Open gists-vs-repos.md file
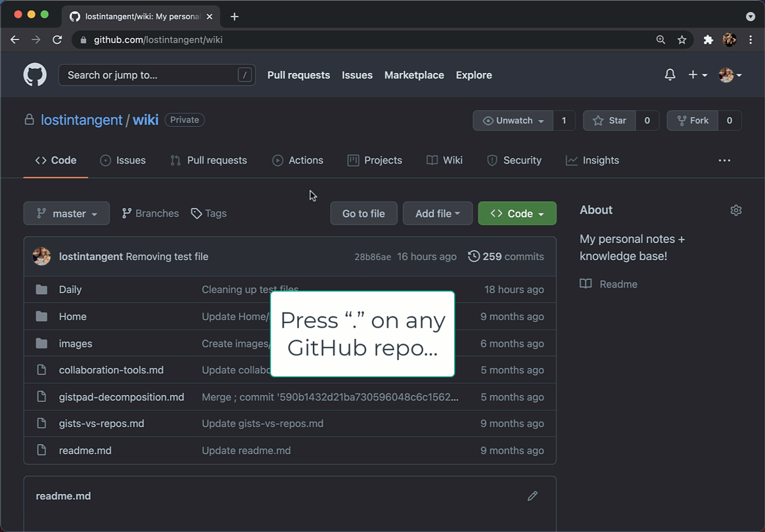The height and width of the screenshot is (532, 765). click(x=101, y=424)
